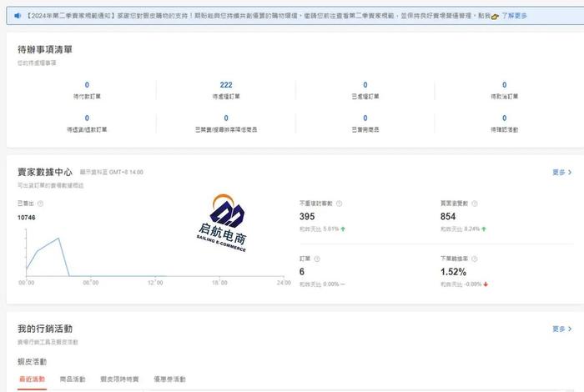Click the 我的行銷活動 heading
Image resolution: width=584 pixels, height=392 pixels.
point(45,329)
